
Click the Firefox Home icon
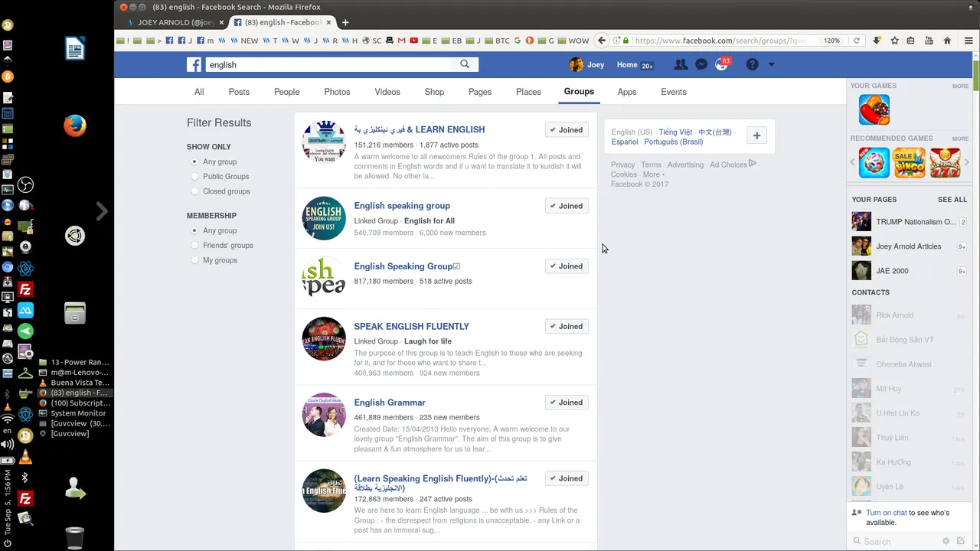click(947, 41)
